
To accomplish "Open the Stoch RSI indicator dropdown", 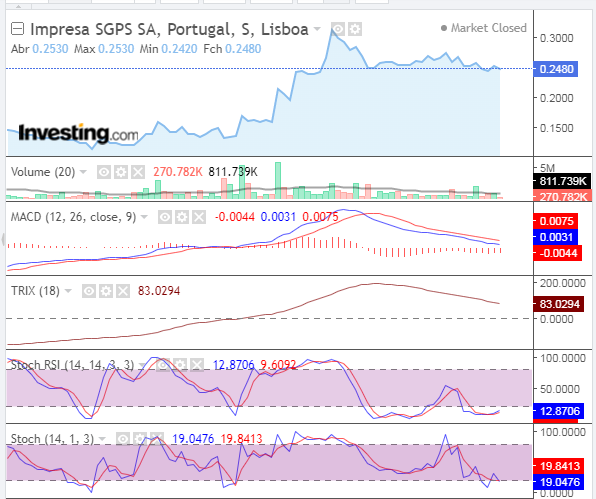I will [x=142, y=365].
